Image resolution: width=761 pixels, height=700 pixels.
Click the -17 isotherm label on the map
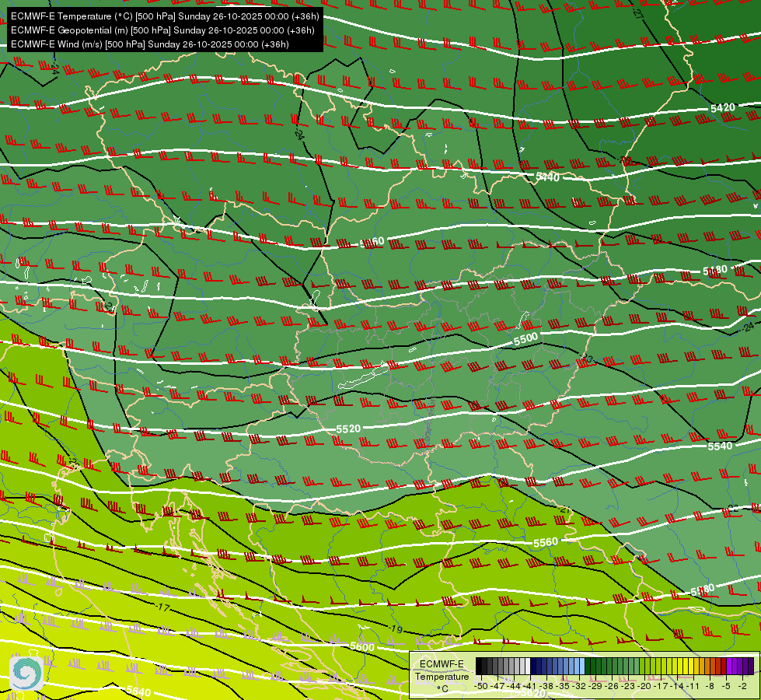point(163,607)
